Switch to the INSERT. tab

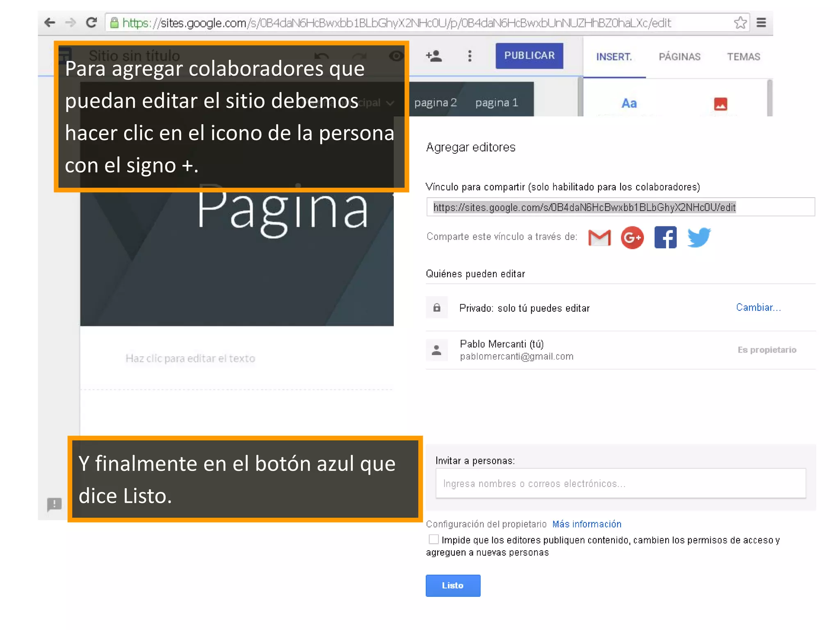click(x=614, y=57)
